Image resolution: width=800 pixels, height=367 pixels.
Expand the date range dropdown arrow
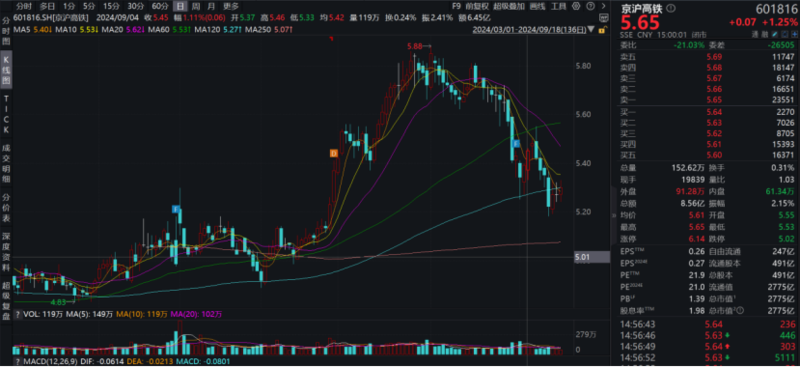tap(591, 29)
